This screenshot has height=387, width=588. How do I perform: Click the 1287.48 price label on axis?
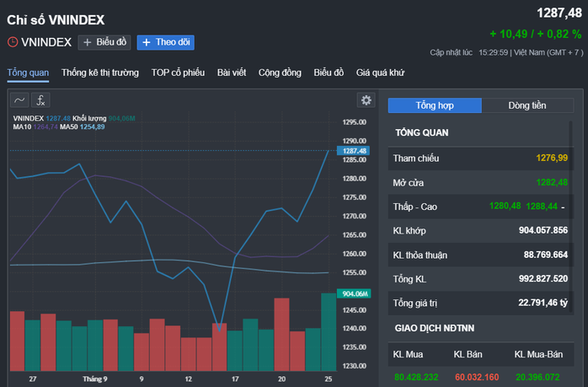pos(353,151)
